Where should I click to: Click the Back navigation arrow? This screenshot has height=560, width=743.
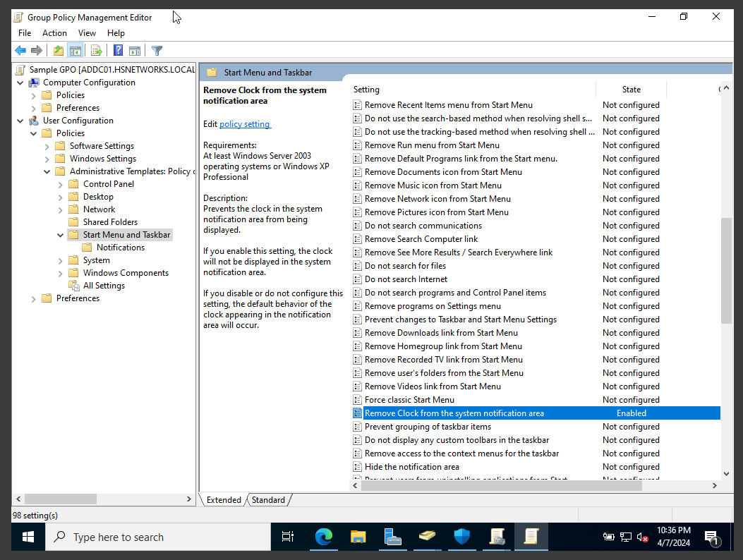tap(20, 50)
